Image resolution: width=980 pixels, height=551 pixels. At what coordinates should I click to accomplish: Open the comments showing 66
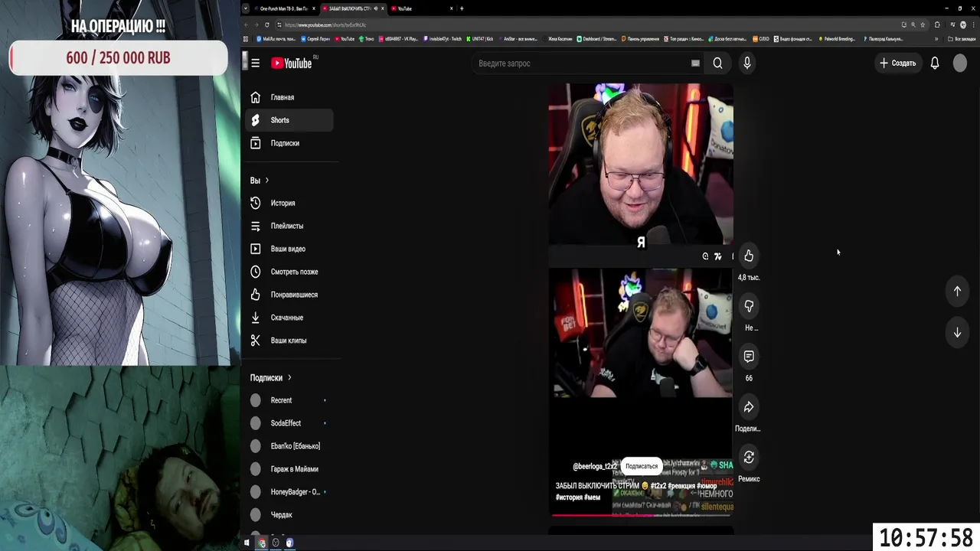point(749,357)
